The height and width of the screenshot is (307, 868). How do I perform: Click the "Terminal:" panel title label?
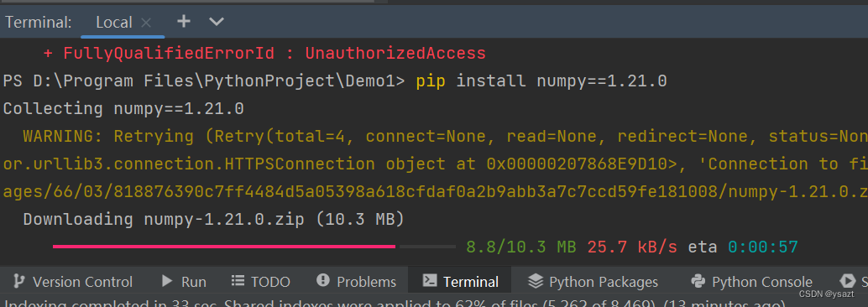click(39, 22)
